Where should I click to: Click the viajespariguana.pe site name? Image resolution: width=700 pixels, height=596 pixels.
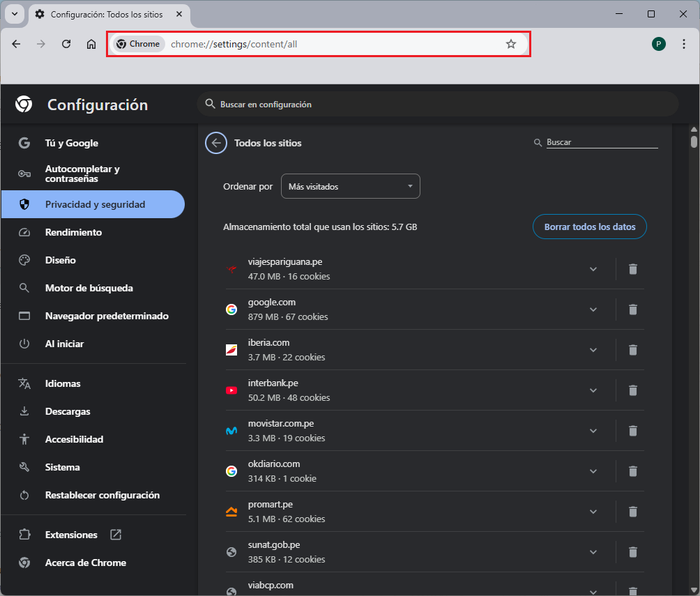click(285, 262)
